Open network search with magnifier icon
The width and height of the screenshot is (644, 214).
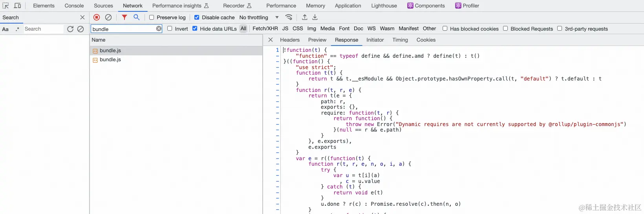pyautogui.click(x=137, y=17)
